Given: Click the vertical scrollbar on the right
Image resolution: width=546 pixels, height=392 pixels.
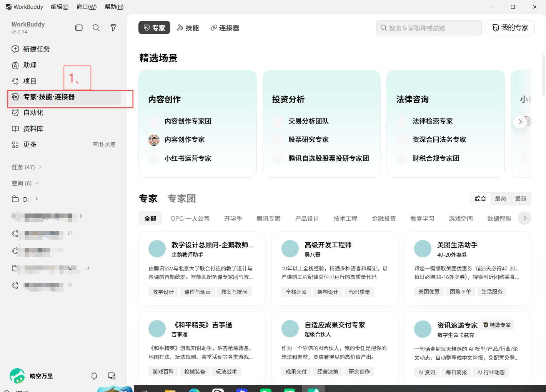Looking at the screenshot, I should [543, 76].
